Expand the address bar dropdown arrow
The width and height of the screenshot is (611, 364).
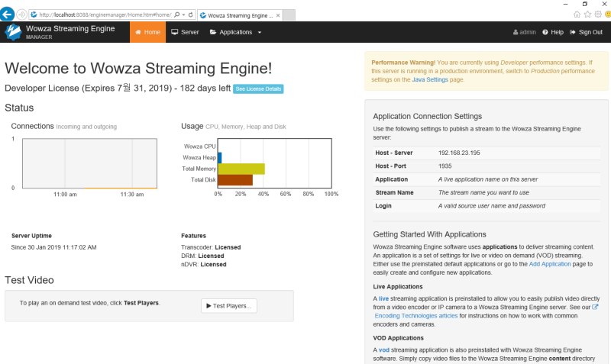coord(183,14)
